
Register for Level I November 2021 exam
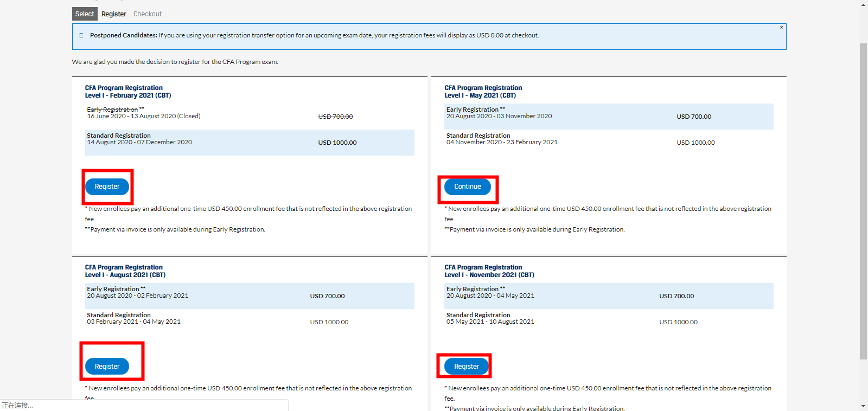[x=467, y=367]
